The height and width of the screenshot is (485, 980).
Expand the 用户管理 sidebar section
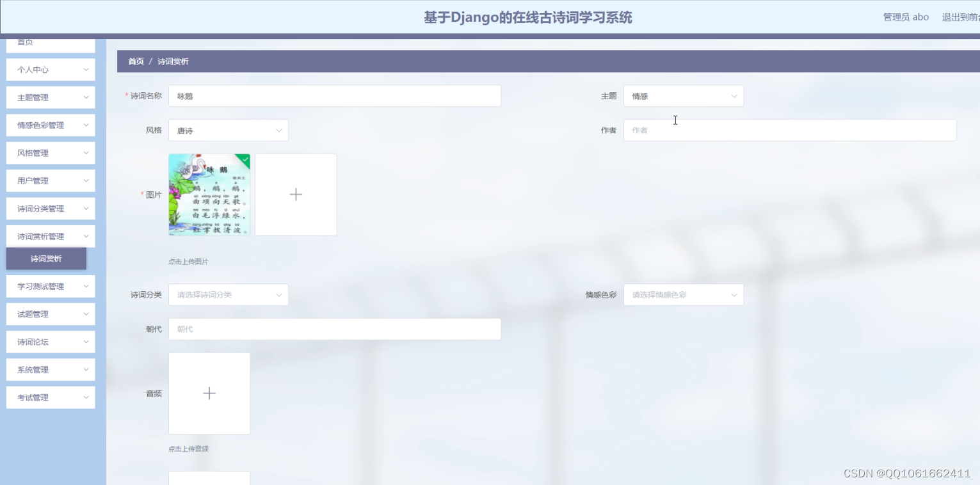[x=50, y=180]
